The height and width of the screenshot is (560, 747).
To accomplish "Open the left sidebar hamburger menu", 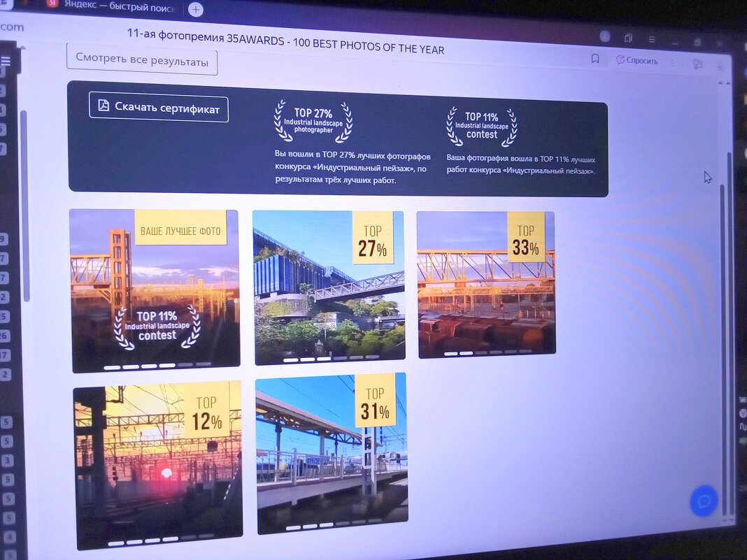I will pyautogui.click(x=6, y=61).
